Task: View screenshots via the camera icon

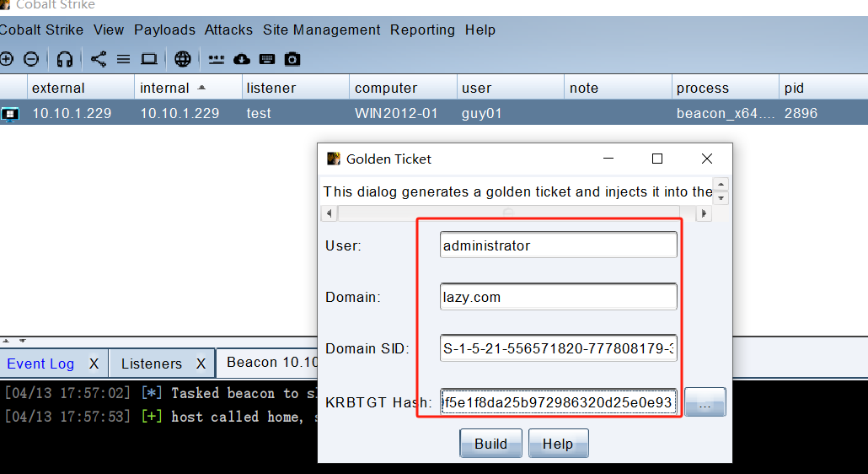Action: click(x=292, y=59)
